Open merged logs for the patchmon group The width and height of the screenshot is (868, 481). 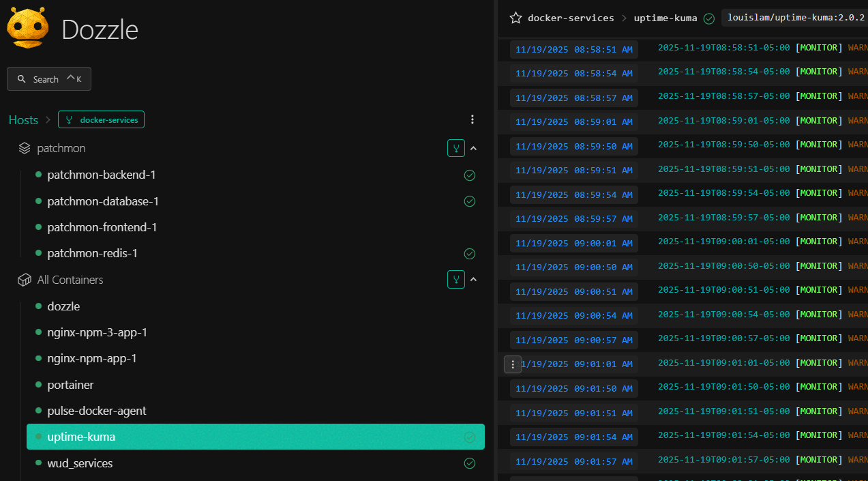click(x=456, y=148)
